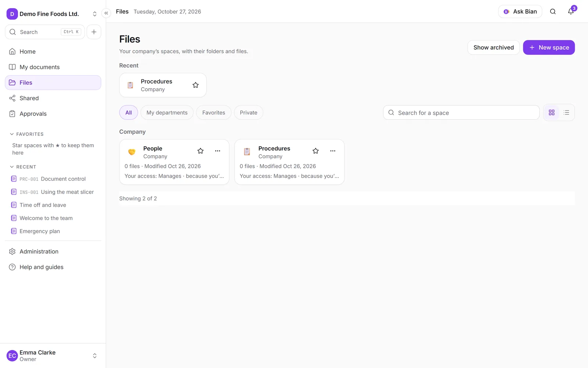588x368 pixels.
Task: Create a New space
Action: click(x=549, y=47)
